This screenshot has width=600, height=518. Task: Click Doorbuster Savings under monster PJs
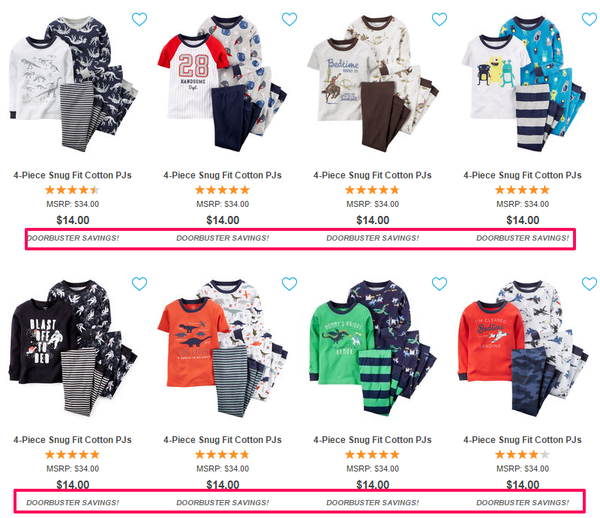(x=522, y=238)
